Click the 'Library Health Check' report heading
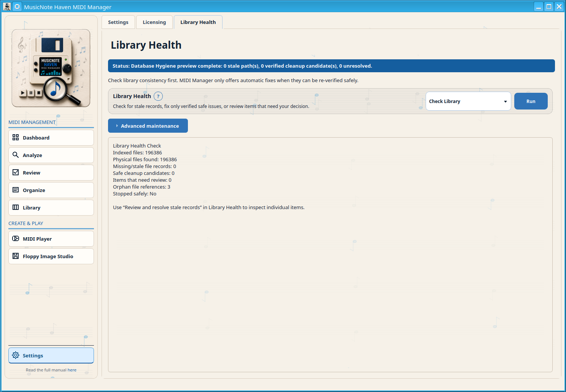 pos(137,146)
